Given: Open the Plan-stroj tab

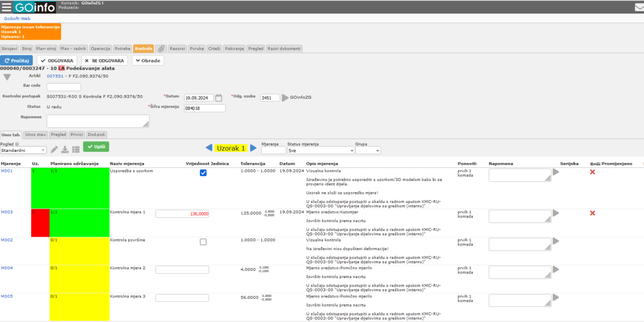Looking at the screenshot, I should pos(46,48).
